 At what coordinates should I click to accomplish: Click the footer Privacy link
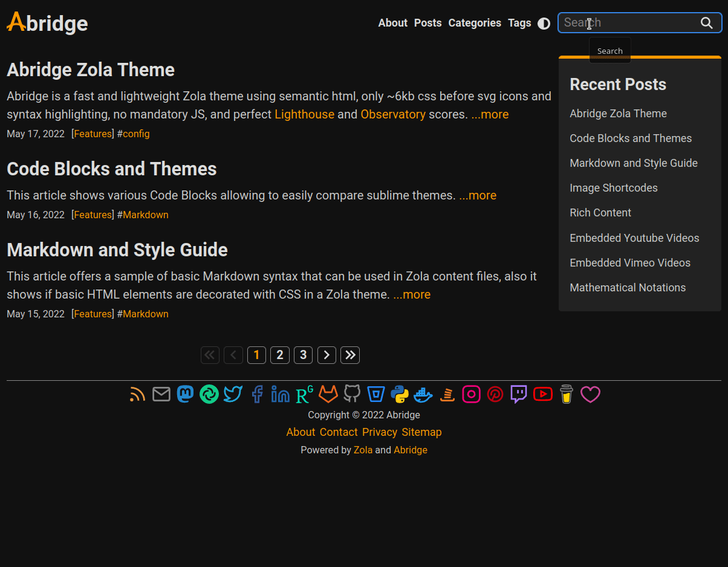click(x=380, y=432)
